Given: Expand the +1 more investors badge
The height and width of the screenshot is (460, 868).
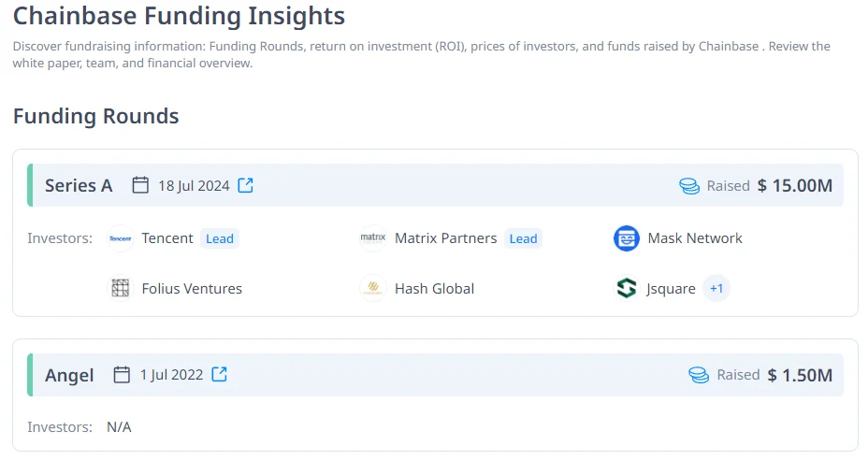Looking at the screenshot, I should [716, 288].
